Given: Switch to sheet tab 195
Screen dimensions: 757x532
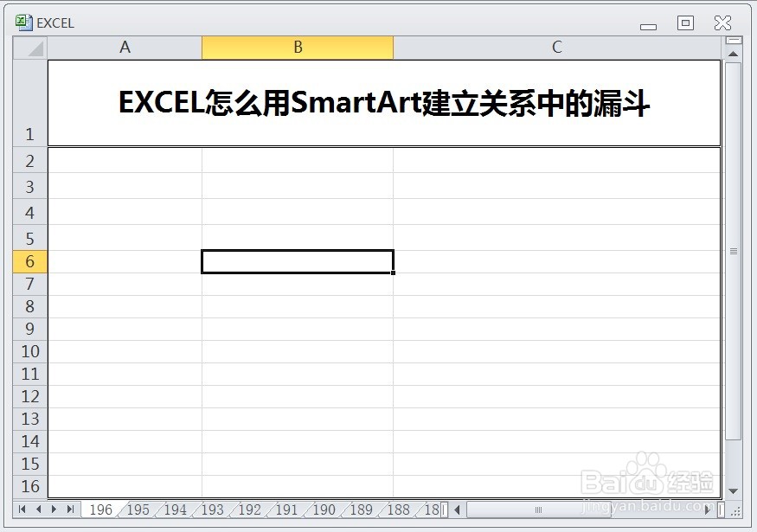Looking at the screenshot, I should 138,510.
